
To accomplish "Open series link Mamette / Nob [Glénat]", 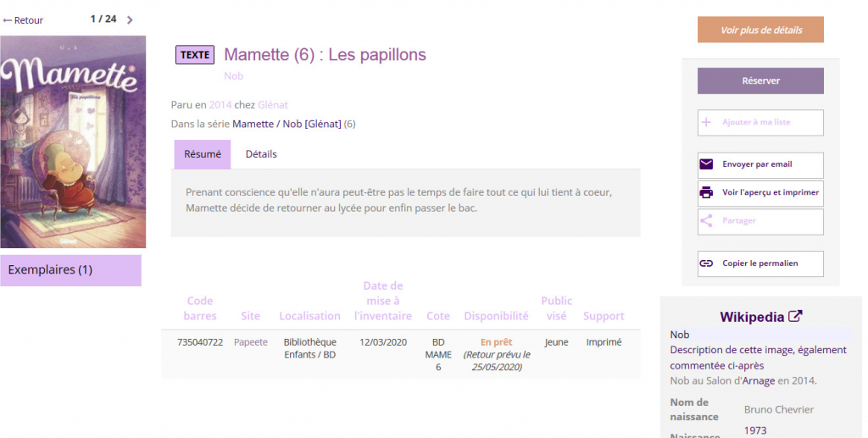I will coord(287,124).
